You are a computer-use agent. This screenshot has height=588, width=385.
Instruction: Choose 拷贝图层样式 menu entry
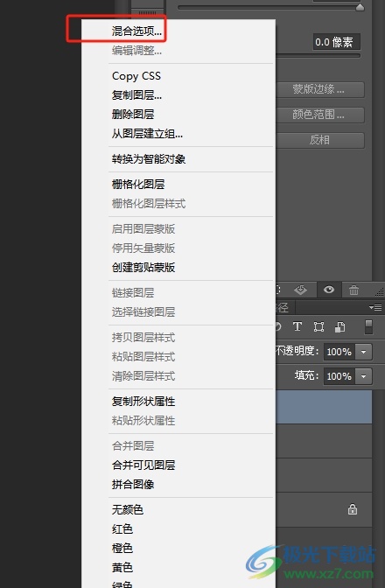pos(143,338)
